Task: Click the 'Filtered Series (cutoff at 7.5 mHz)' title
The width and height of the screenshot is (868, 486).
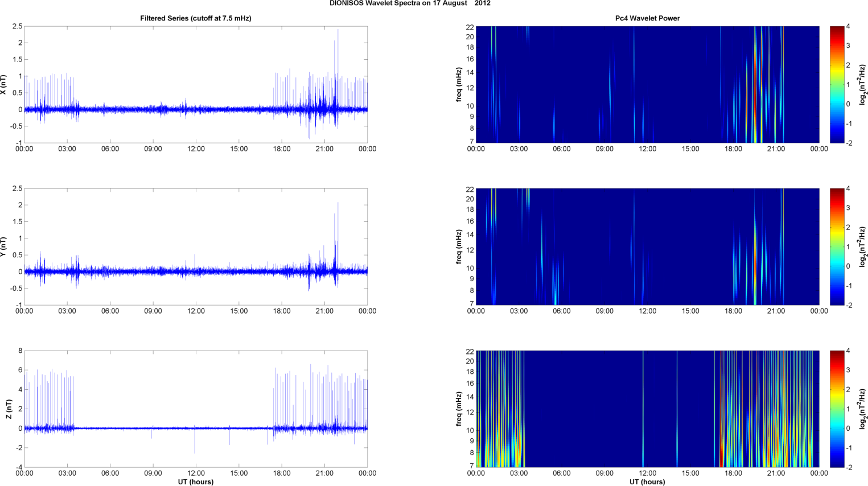Action: pyautogui.click(x=196, y=18)
